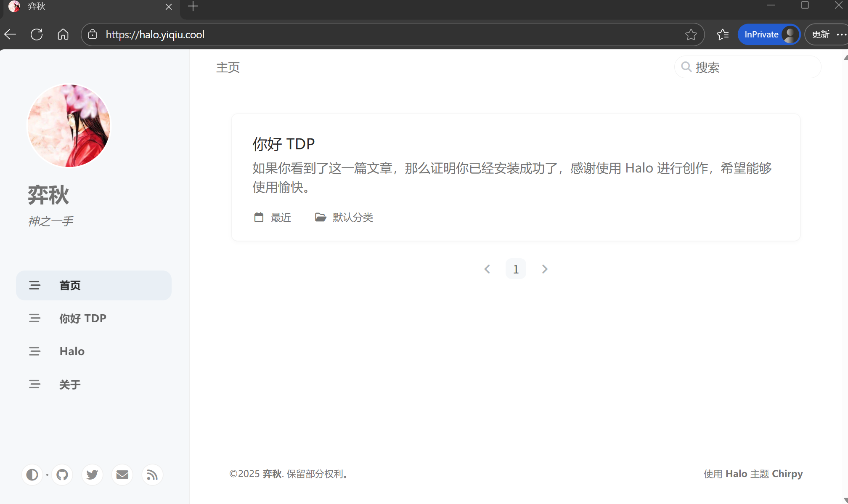This screenshot has width=848, height=504.
Task: Open the Twitter social icon link
Action: [x=92, y=475]
